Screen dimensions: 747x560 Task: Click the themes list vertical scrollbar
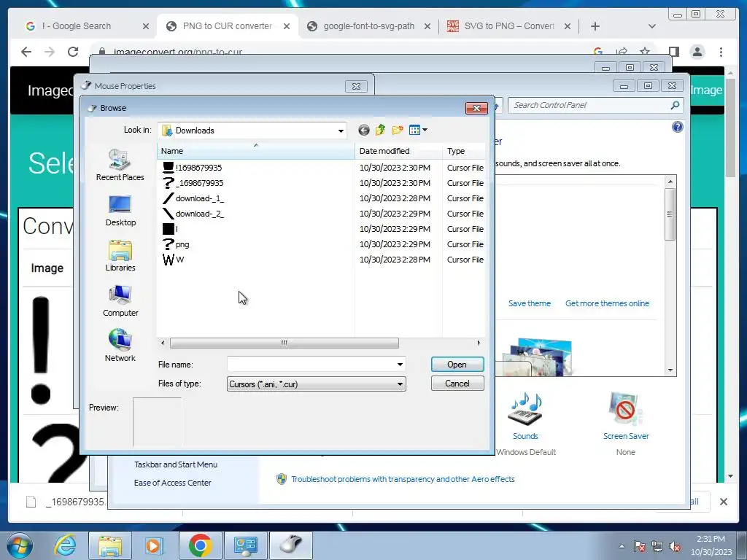coord(670,214)
